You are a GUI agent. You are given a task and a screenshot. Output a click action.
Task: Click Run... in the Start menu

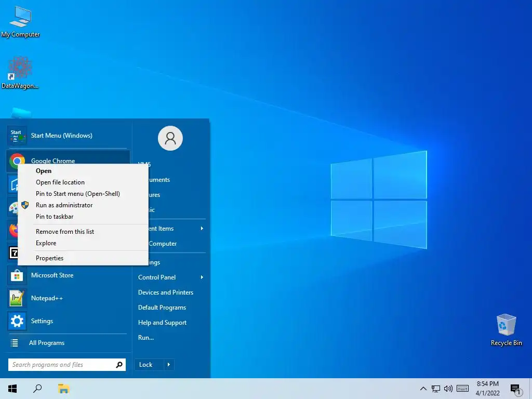146,338
